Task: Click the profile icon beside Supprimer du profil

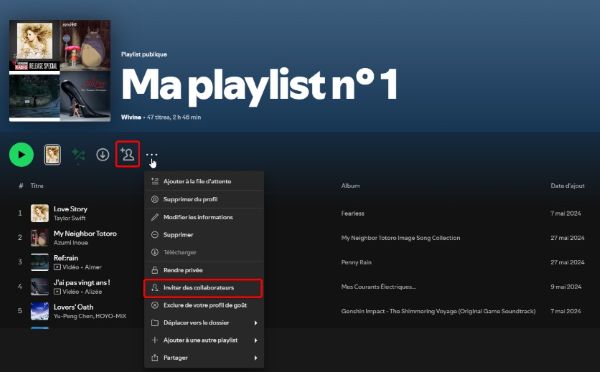Action: click(155, 199)
